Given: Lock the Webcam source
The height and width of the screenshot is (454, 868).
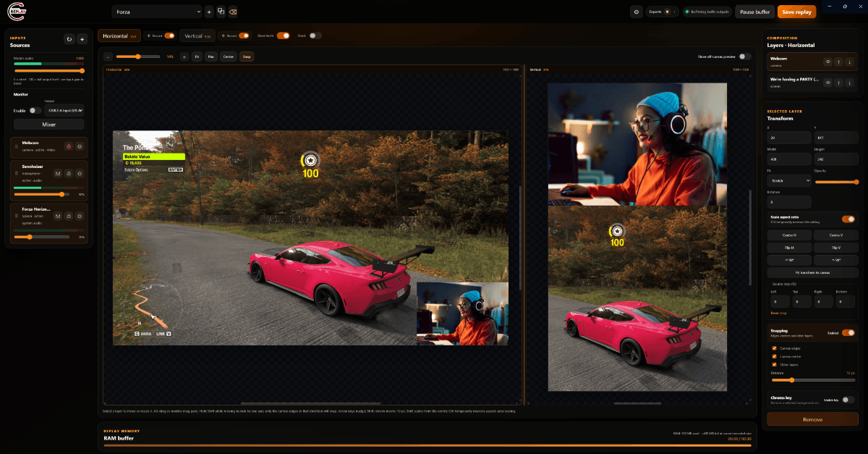Looking at the screenshot, I should 69,146.
